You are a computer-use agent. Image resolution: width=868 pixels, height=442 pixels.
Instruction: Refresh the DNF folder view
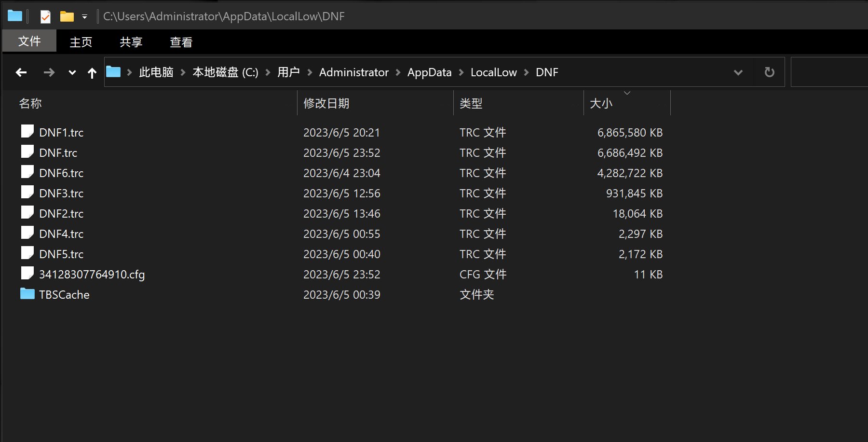[770, 72]
